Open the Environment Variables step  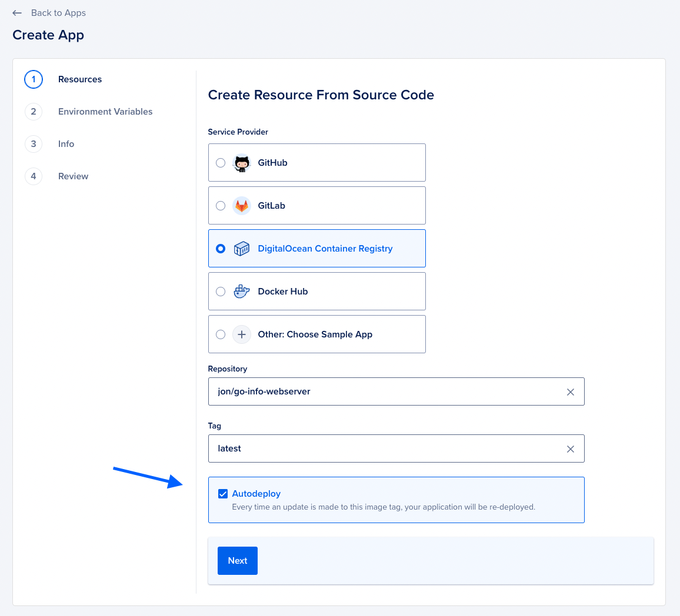click(x=105, y=111)
